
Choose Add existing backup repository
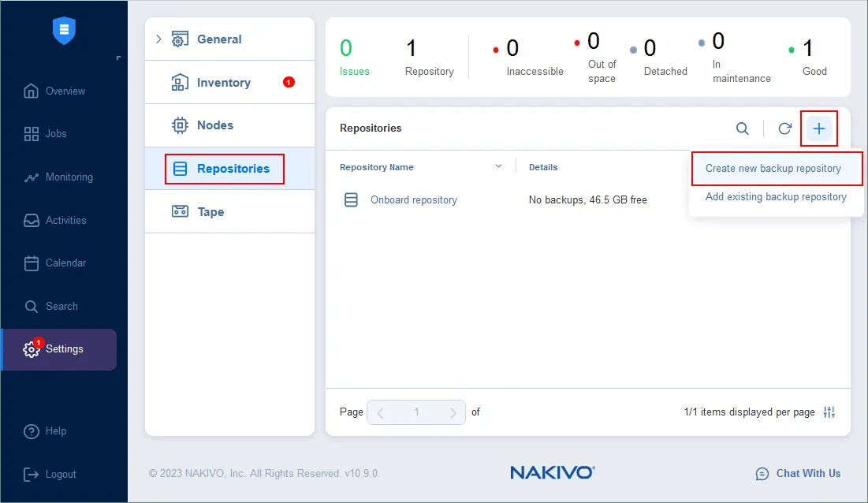click(774, 196)
